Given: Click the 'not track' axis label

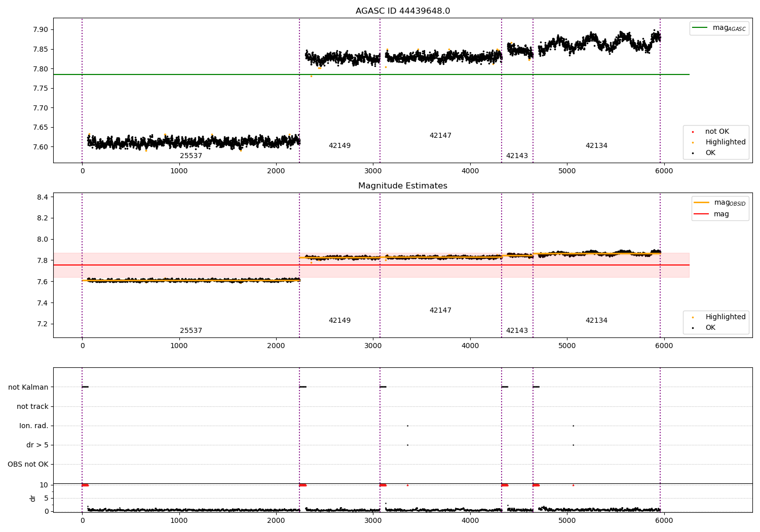Looking at the screenshot, I should pyautogui.click(x=32, y=406).
